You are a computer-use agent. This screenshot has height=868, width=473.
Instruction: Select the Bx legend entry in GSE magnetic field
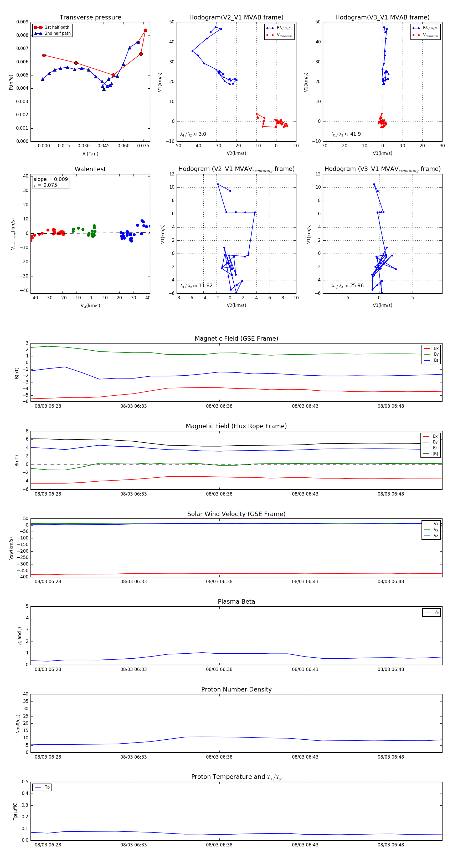[x=431, y=349]
